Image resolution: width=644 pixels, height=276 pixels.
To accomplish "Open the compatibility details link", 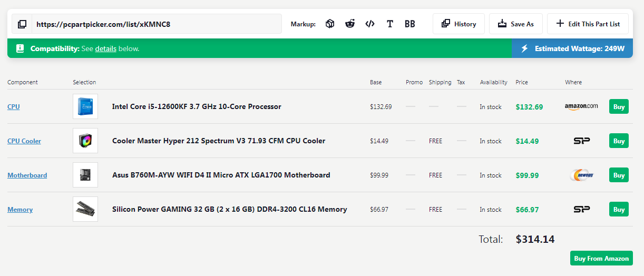I will (x=106, y=48).
